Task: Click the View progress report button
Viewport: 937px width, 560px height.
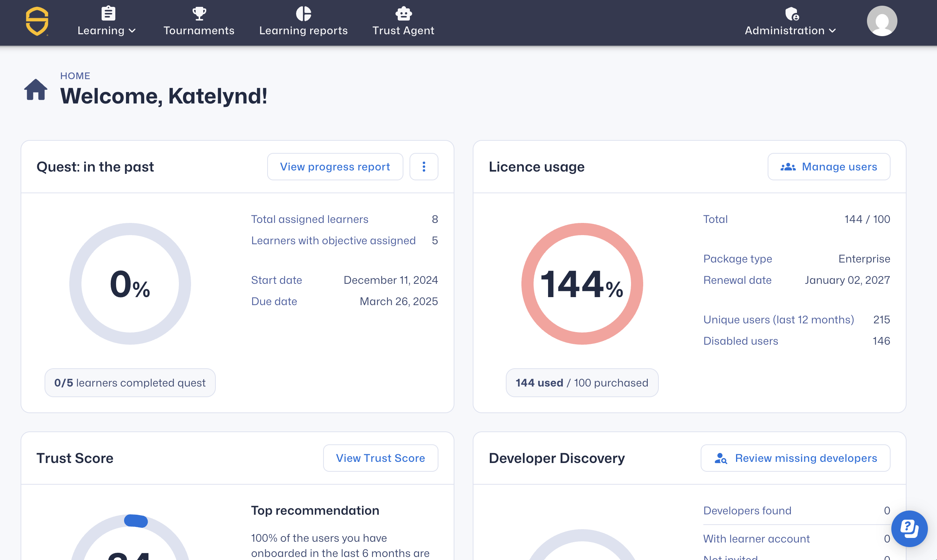Action: 335,167
